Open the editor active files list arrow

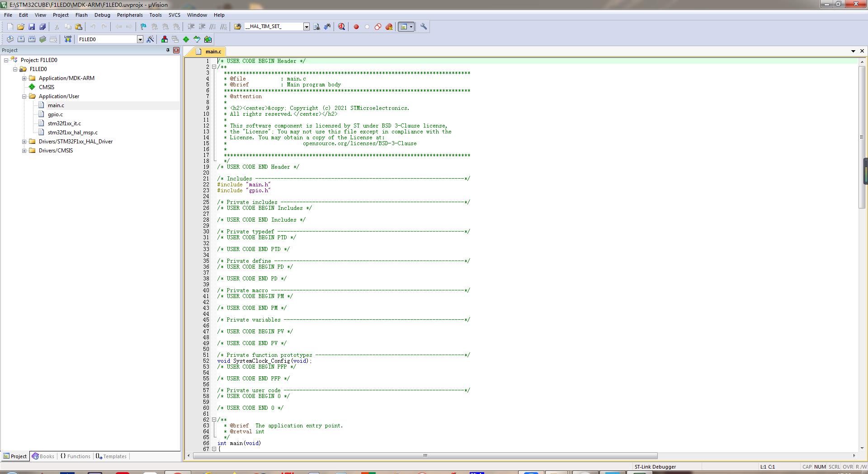[853, 51]
